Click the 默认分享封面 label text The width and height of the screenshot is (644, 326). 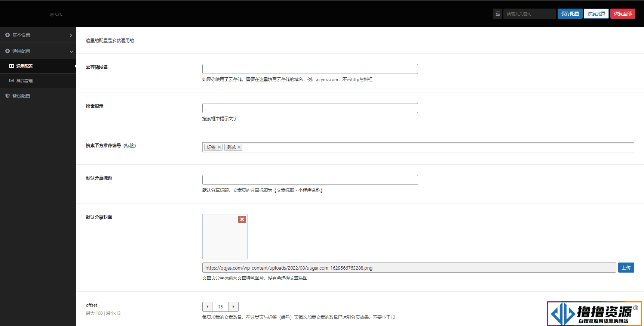point(99,217)
